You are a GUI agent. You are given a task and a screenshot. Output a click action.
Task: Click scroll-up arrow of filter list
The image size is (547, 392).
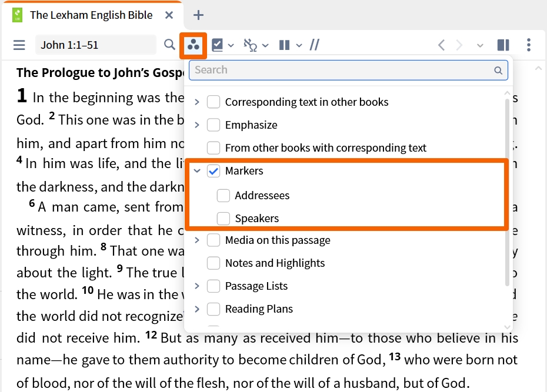tap(507, 93)
